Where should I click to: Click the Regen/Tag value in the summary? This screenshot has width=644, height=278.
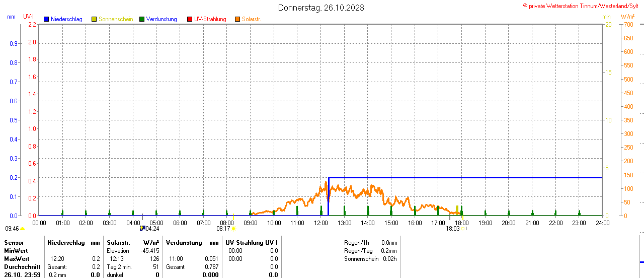388,251
